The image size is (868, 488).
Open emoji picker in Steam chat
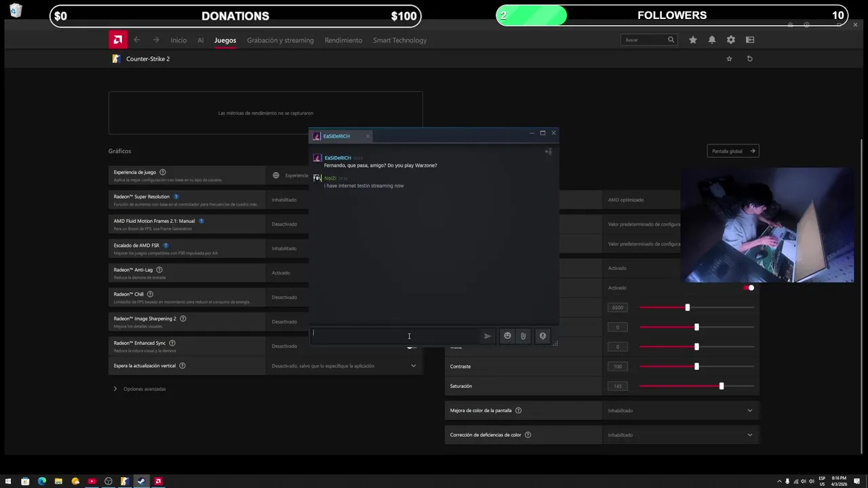507,336
